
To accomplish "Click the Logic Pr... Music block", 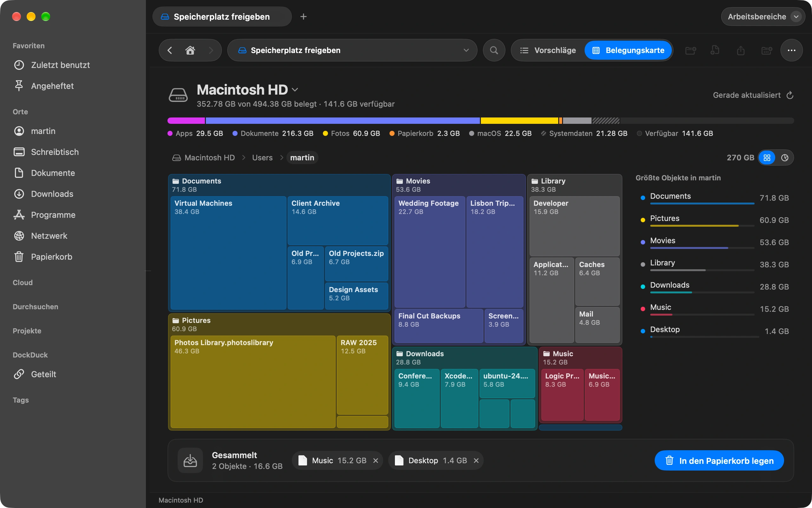I will tap(562, 395).
